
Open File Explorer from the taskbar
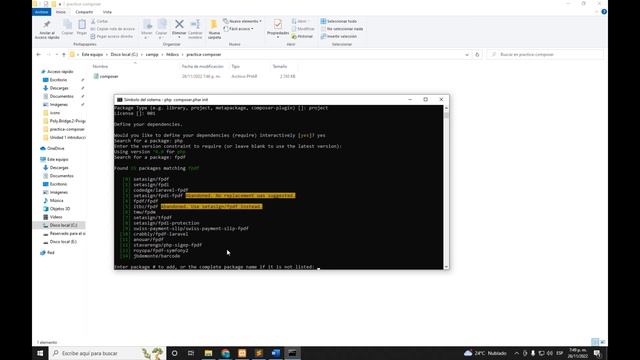(x=208, y=353)
